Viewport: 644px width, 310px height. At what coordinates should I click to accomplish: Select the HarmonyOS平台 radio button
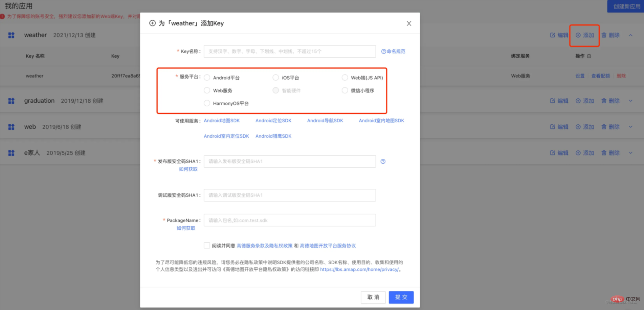pyautogui.click(x=207, y=103)
